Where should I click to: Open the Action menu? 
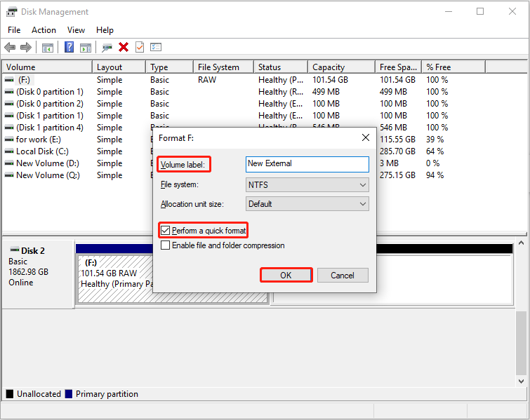44,30
